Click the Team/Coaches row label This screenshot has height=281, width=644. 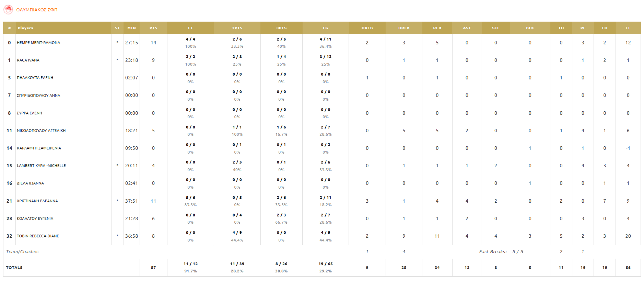22,251
